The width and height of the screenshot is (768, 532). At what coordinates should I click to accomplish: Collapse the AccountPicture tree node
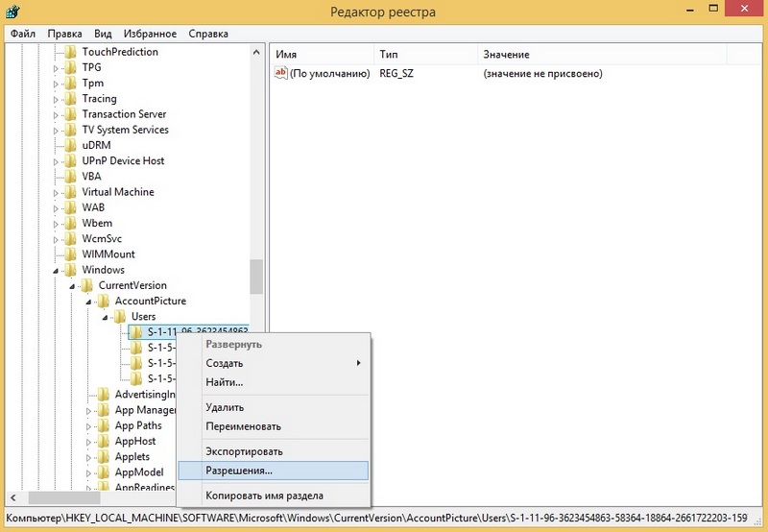[x=88, y=302]
